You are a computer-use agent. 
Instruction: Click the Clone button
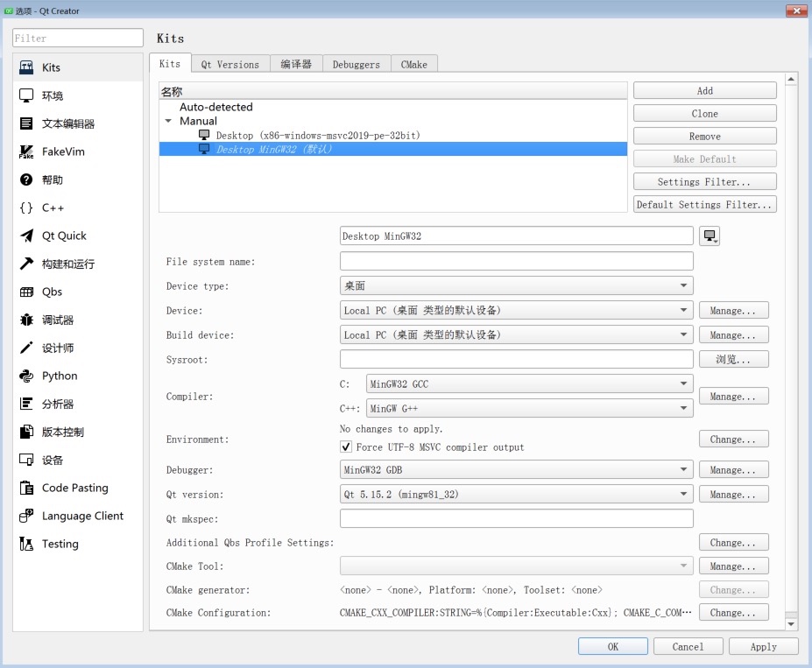705,113
